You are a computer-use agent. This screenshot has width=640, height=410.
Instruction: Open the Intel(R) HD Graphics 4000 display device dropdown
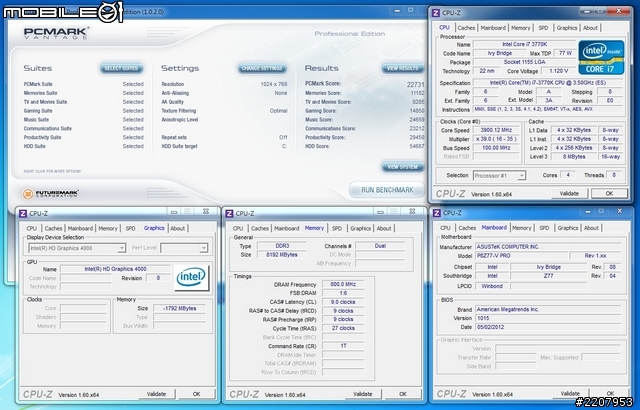(77, 248)
